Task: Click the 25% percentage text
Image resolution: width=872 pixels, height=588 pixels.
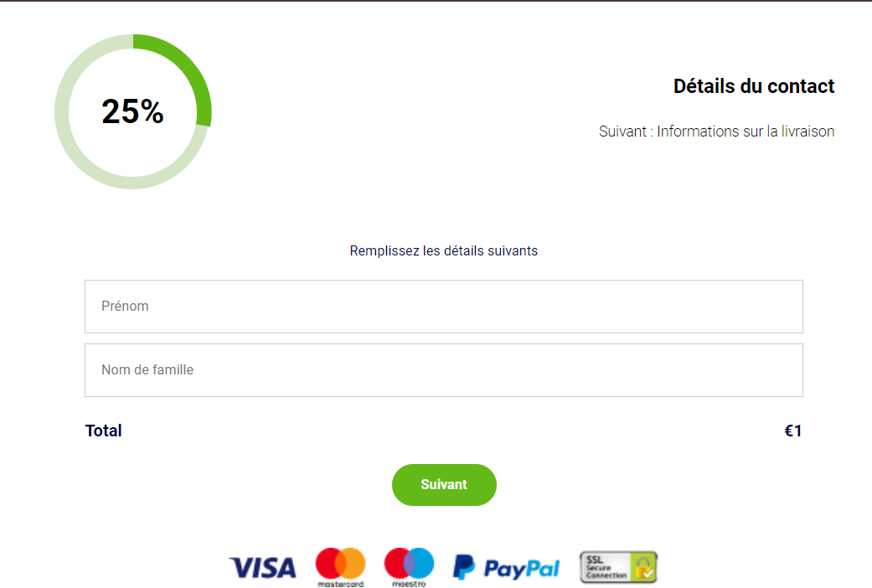Action: (x=132, y=111)
